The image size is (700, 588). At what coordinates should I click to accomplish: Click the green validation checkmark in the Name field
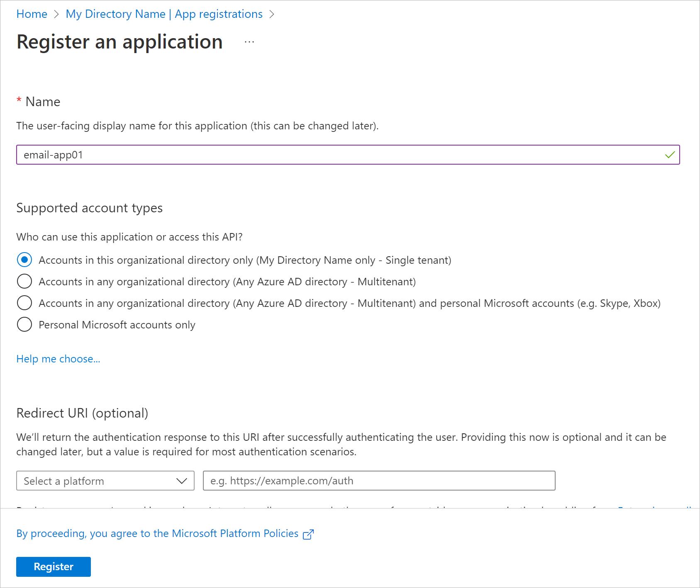point(669,155)
